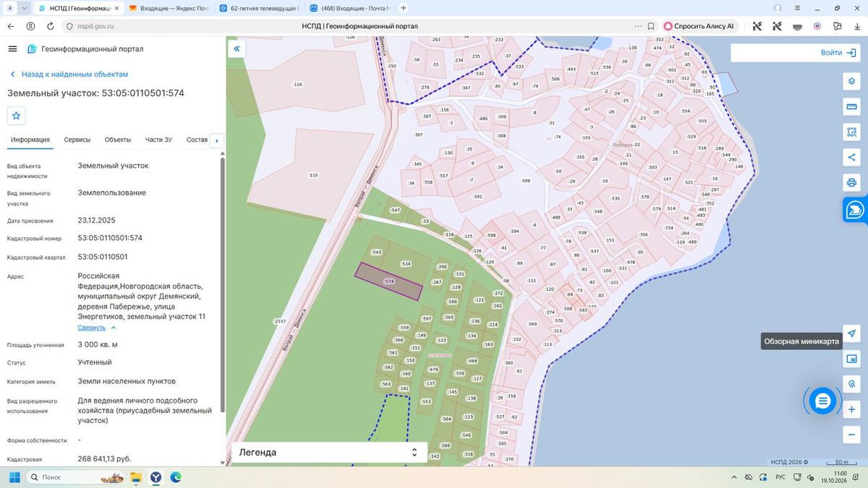This screenshot has height=488, width=868.
Task: Click cadastral cost 268 641,13 руб.
Action: pos(104,459)
